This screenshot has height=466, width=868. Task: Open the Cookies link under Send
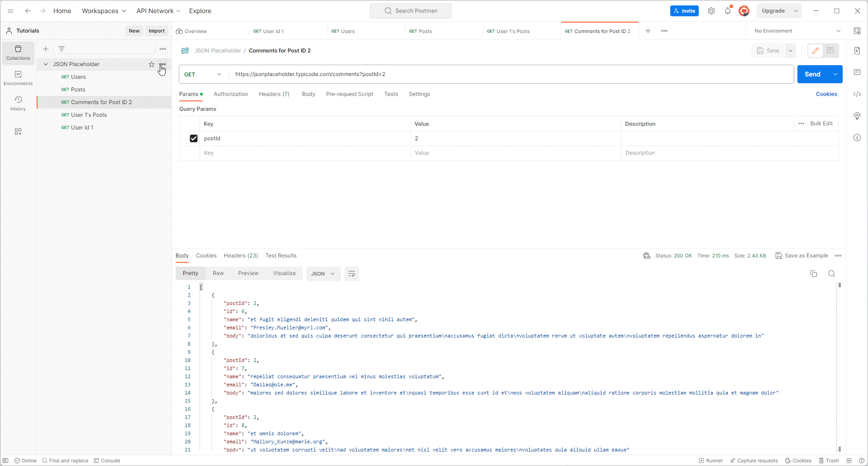826,94
